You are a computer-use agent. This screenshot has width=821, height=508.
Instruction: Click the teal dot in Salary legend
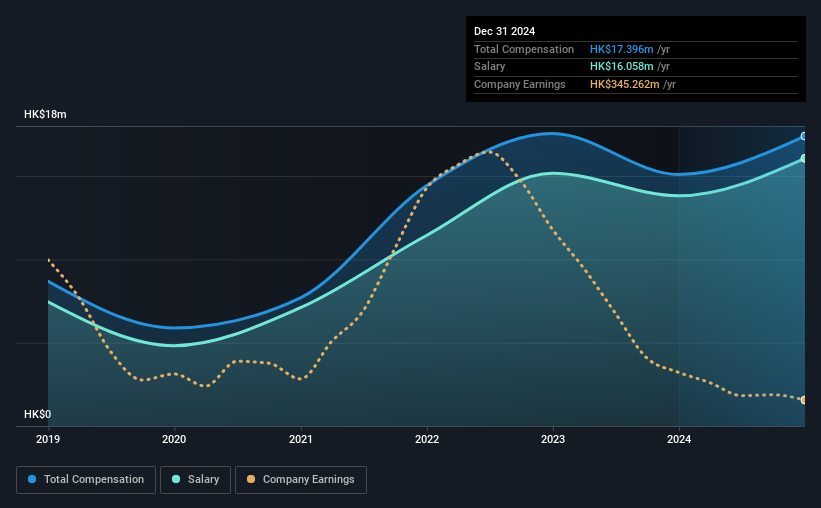coord(176,479)
